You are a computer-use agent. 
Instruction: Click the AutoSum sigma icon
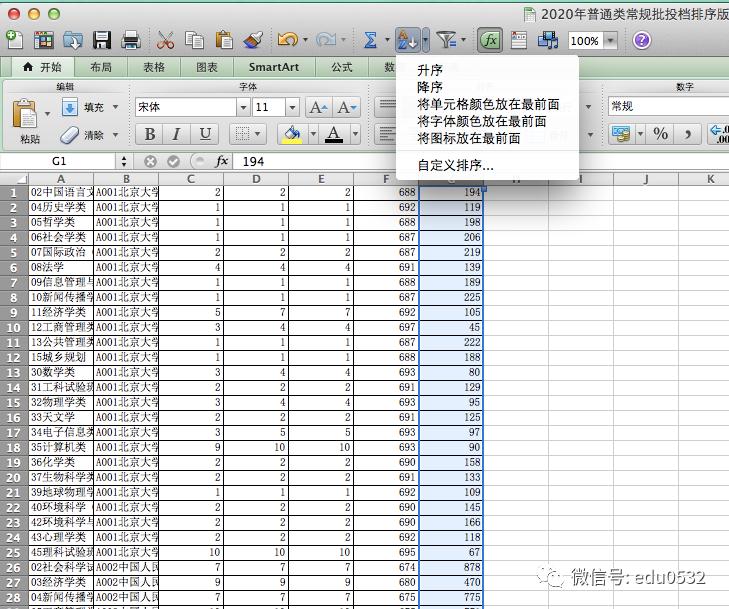[x=371, y=40]
